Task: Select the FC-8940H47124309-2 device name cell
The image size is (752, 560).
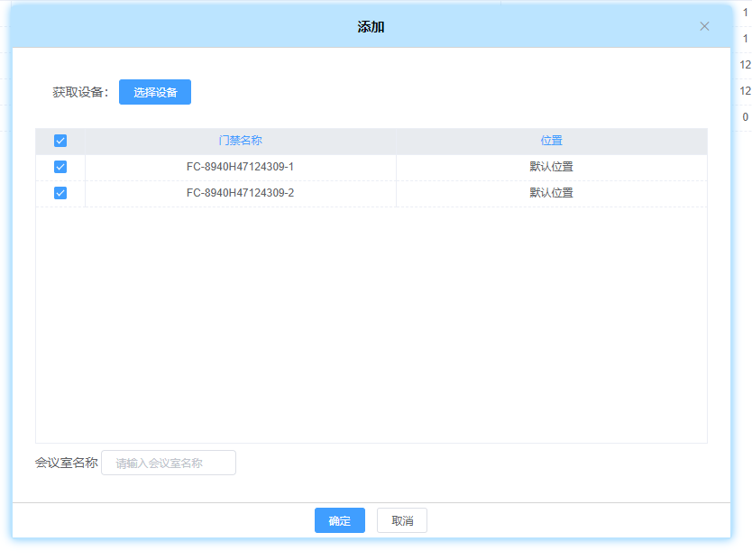Action: [240, 193]
